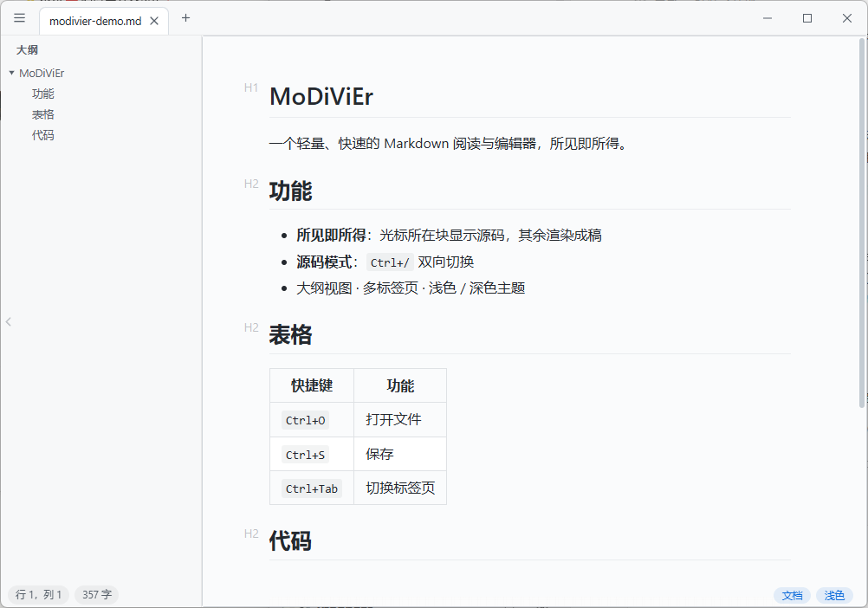Click the 表格 H2 heading in document

pyautogui.click(x=290, y=335)
